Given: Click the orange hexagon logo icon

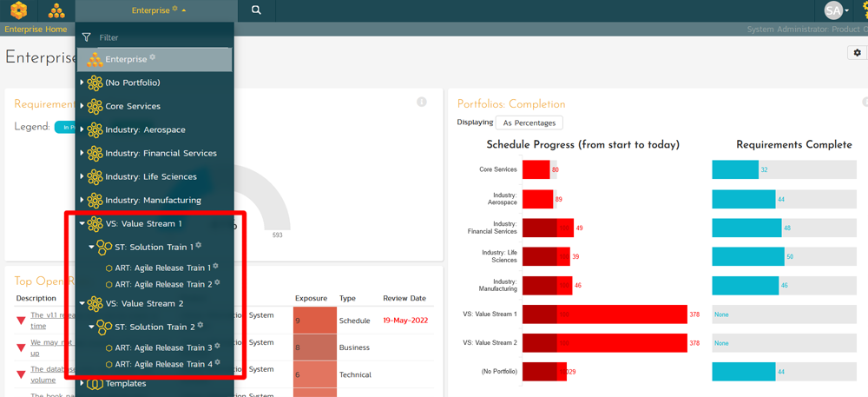Looking at the screenshot, I should pos(18,10).
